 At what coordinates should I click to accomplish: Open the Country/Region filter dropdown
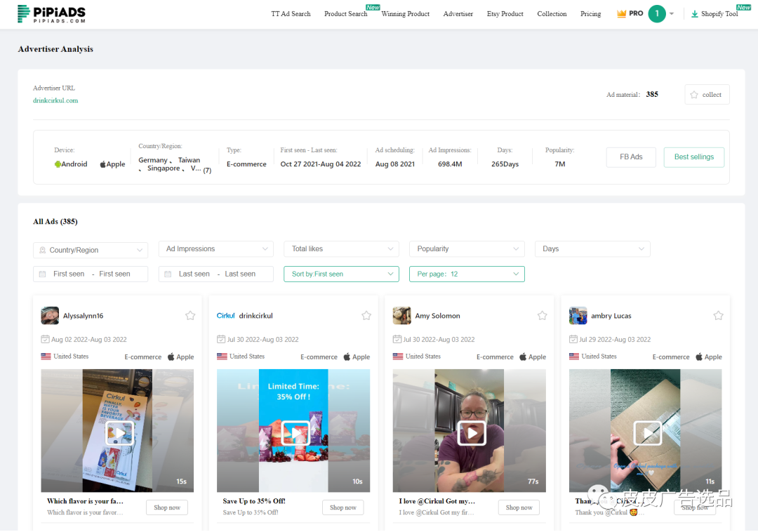(x=91, y=250)
